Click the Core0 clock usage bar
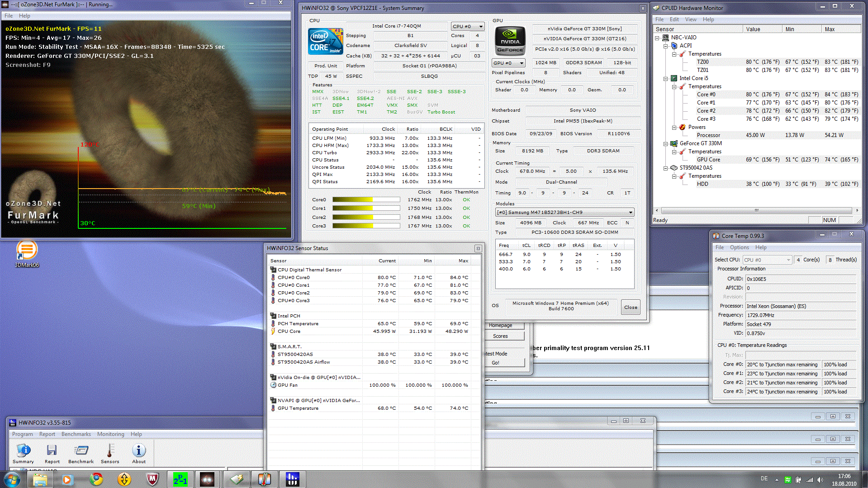 coord(366,199)
